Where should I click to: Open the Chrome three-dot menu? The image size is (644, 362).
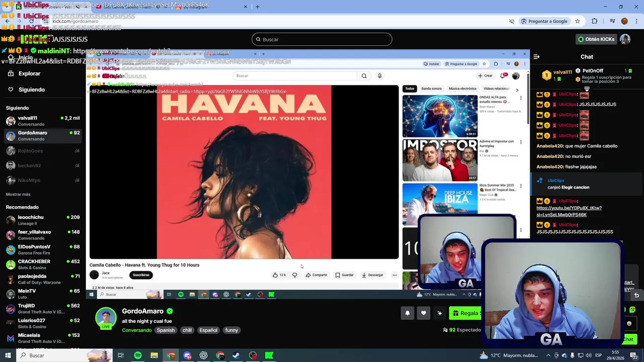click(635, 21)
